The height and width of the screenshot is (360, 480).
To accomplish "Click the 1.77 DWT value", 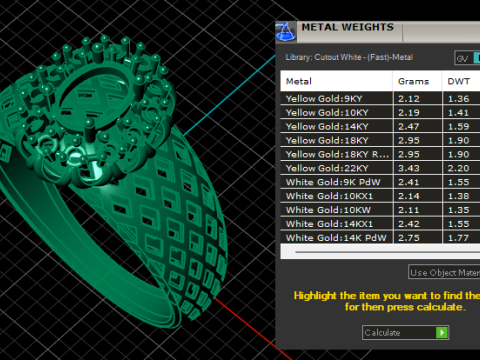I will tap(458, 238).
